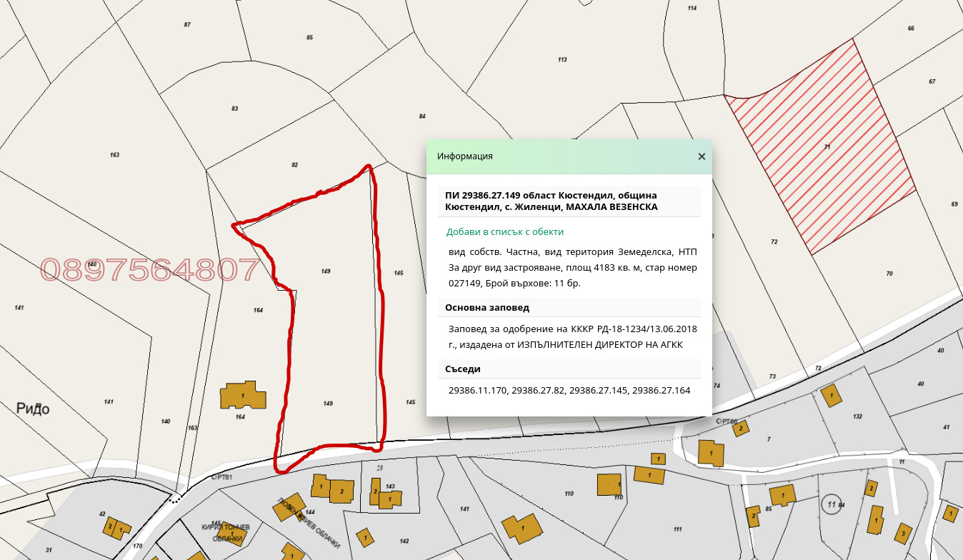Click the 'Ридо' locality label

click(x=33, y=409)
